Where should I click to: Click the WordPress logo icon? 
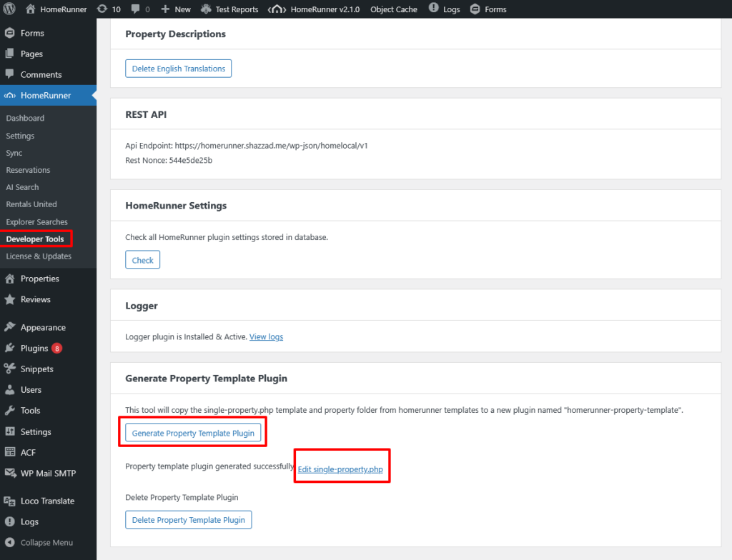[x=10, y=9]
